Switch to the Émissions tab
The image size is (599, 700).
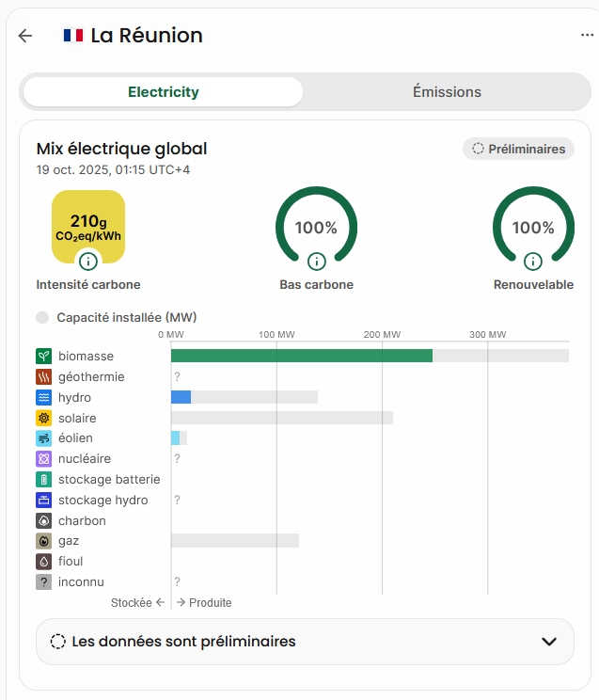pyautogui.click(x=447, y=92)
